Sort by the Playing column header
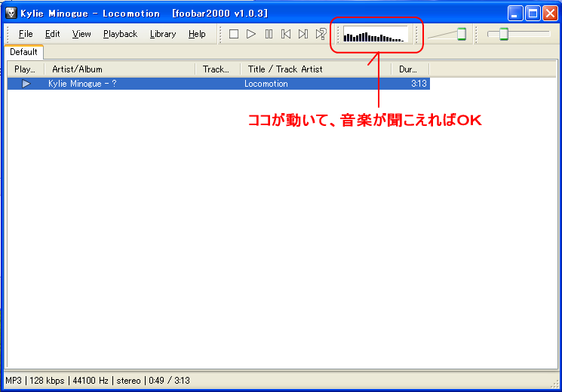562x392 pixels. (x=26, y=69)
